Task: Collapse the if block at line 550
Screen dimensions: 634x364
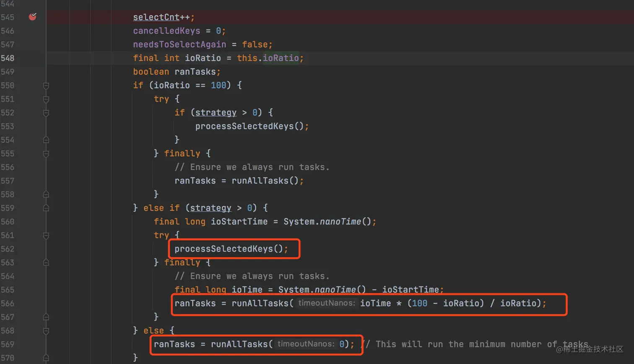Action: [46, 86]
